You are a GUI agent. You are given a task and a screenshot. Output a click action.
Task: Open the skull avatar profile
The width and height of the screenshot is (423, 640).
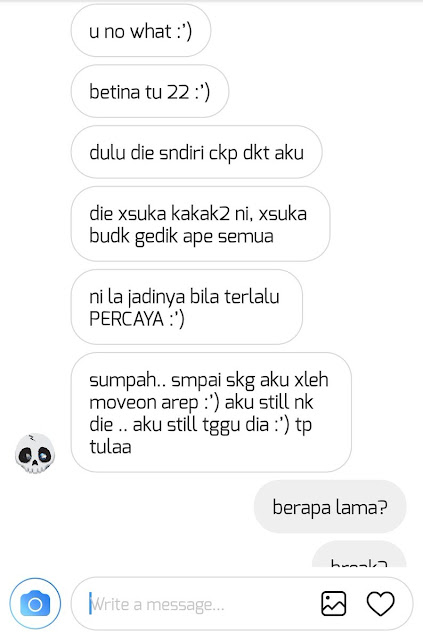(x=35, y=453)
